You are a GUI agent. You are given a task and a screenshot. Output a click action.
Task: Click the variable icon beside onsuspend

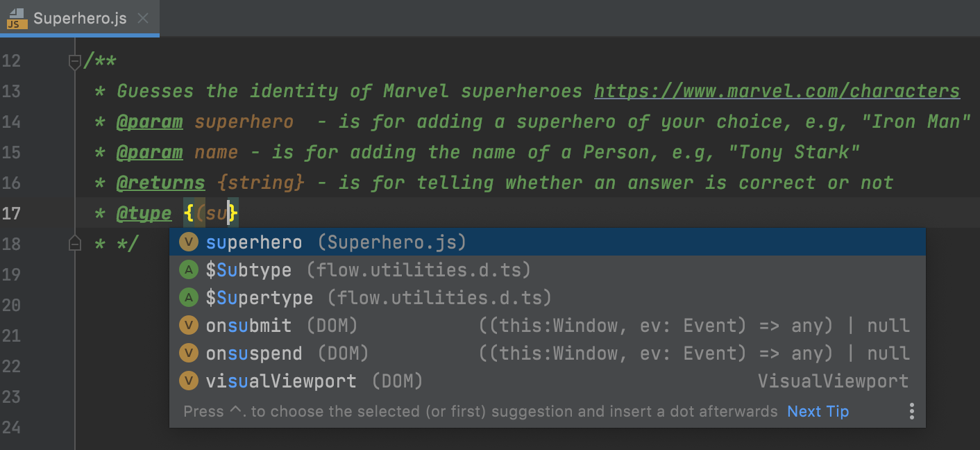tap(188, 353)
